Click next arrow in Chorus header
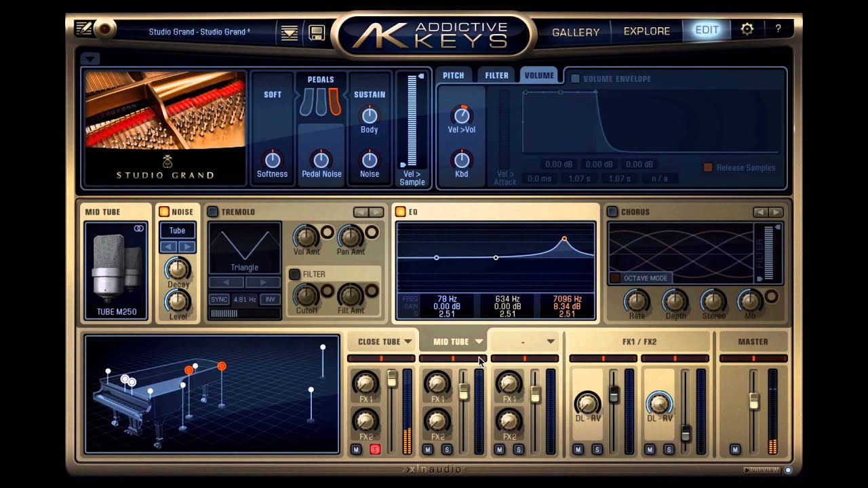 coord(775,212)
